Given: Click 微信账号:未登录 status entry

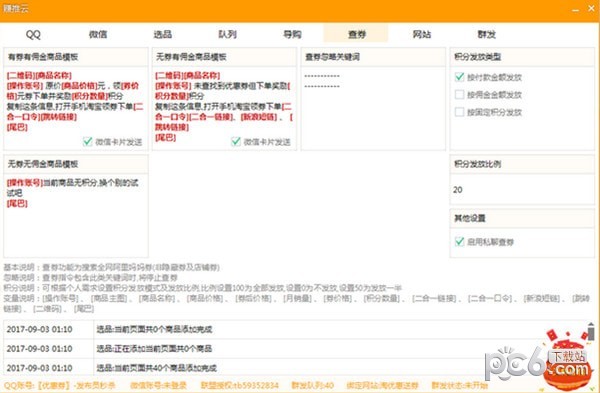Looking at the screenshot, I should 158,385.
